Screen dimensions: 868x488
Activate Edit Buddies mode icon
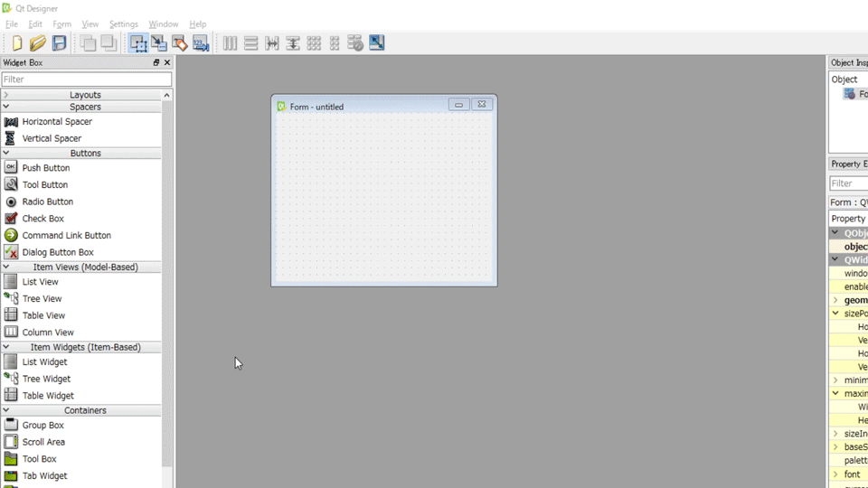click(x=180, y=42)
